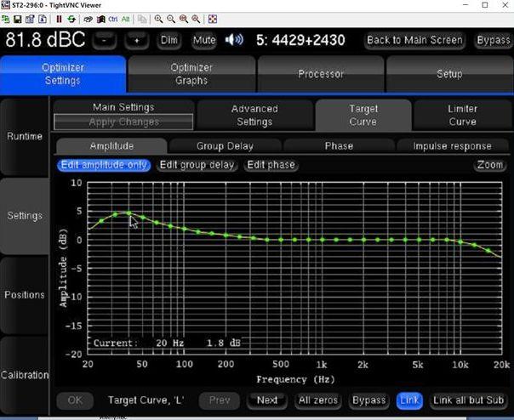
Task: Increase volume with the plus button
Action: (136, 40)
